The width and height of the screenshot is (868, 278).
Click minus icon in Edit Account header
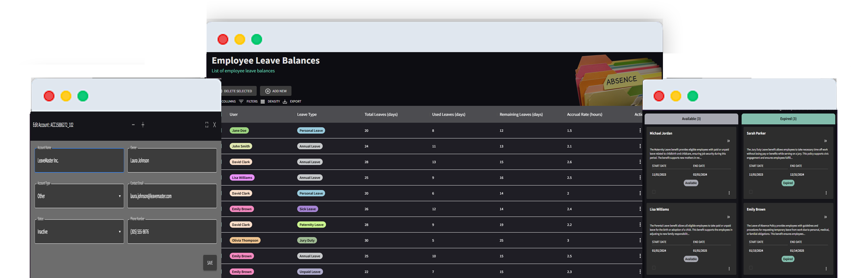pyautogui.click(x=133, y=125)
